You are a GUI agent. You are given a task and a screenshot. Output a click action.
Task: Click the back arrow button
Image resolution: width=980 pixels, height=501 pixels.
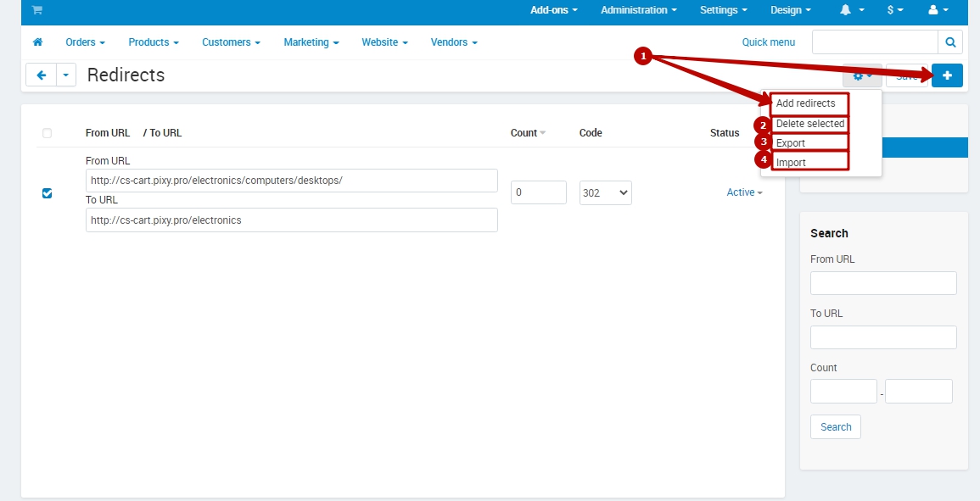[42, 75]
